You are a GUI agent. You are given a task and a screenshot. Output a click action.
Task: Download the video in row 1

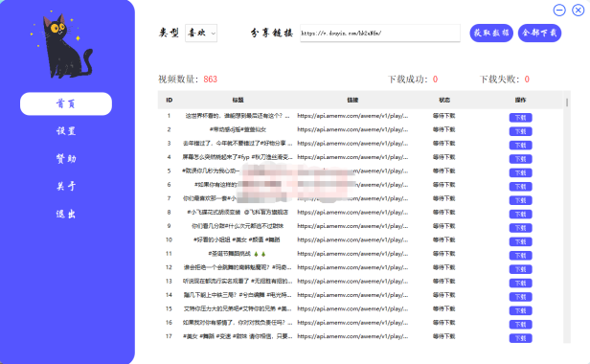(x=520, y=118)
